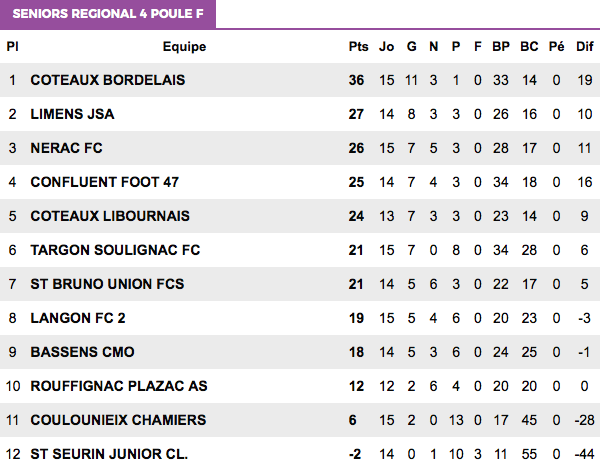Screen dimensions: 602x473
Task: Open CONFLUENT FOOT 47 team page
Action: [x=104, y=182]
